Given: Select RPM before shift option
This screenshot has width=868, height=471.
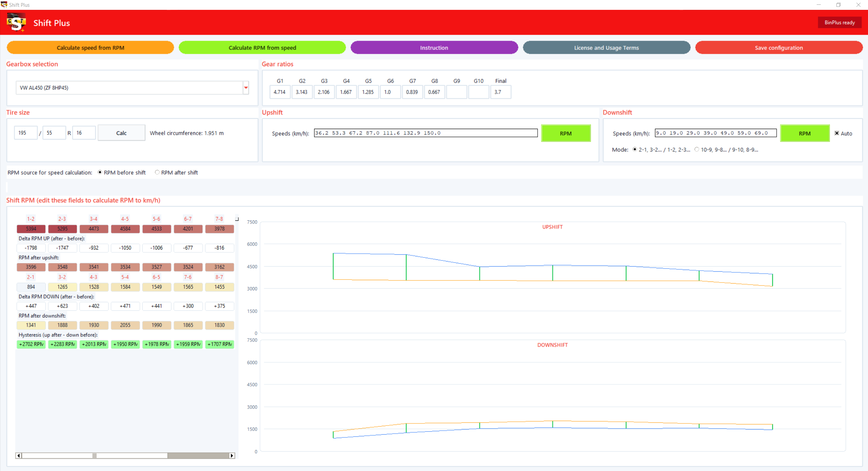Looking at the screenshot, I should pos(100,172).
